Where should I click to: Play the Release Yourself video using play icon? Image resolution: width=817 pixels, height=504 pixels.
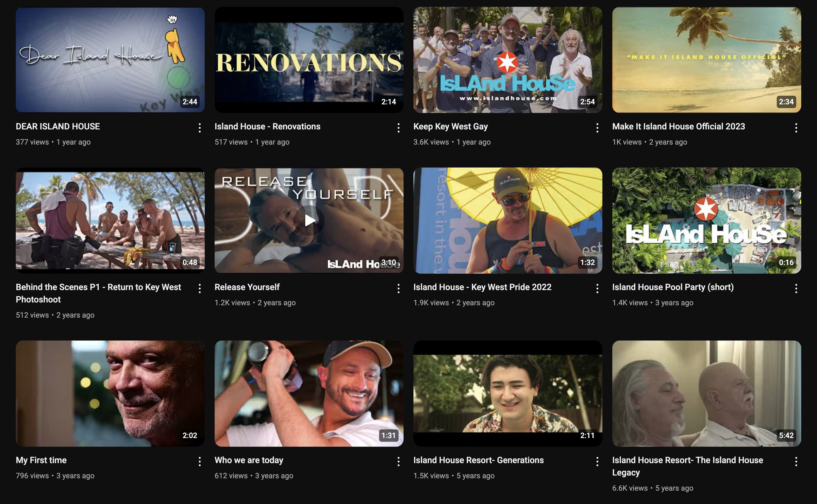point(310,220)
